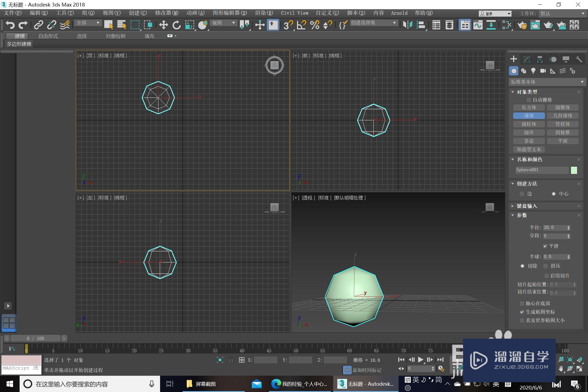This screenshot has width=588, height=392.
Task: Choose the Rectangular Selection Region icon
Action: [x=135, y=25]
